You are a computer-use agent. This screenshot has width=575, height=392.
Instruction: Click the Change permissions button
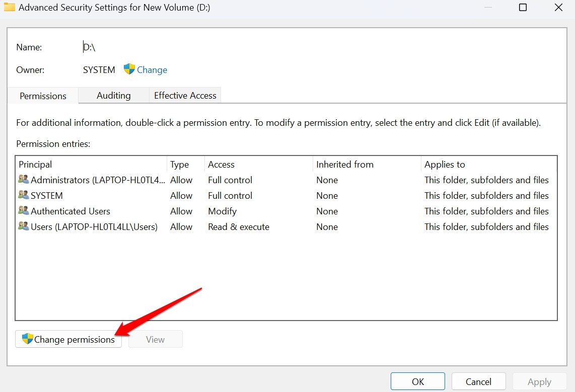click(68, 340)
